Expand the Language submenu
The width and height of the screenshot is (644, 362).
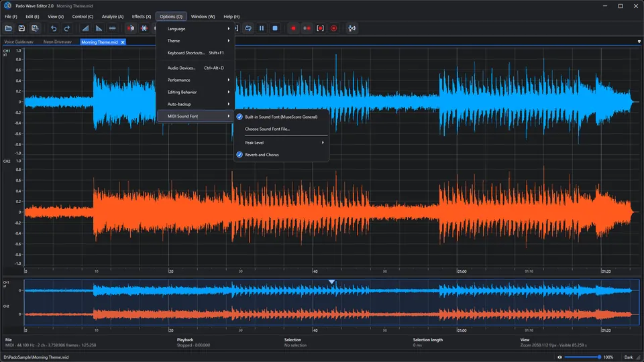point(195,29)
